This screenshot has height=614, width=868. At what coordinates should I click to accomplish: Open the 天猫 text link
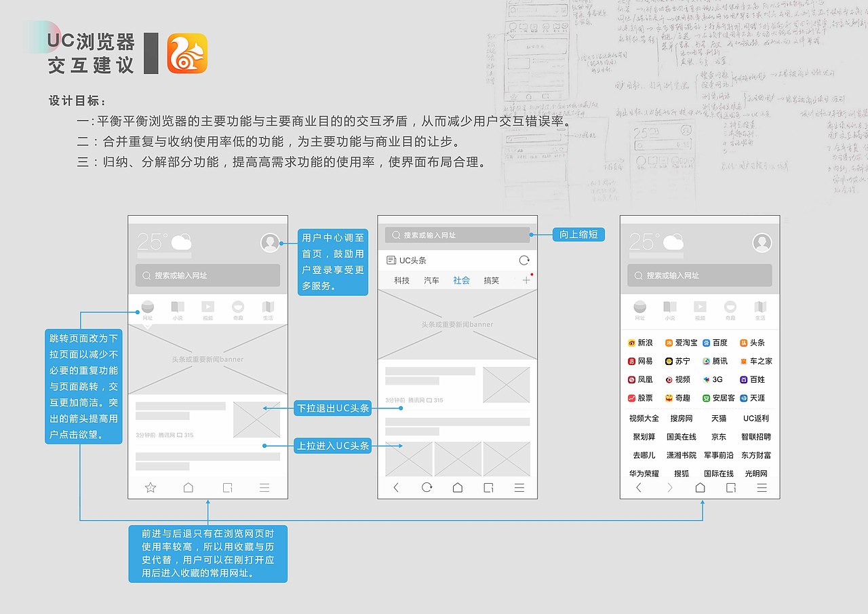click(718, 419)
